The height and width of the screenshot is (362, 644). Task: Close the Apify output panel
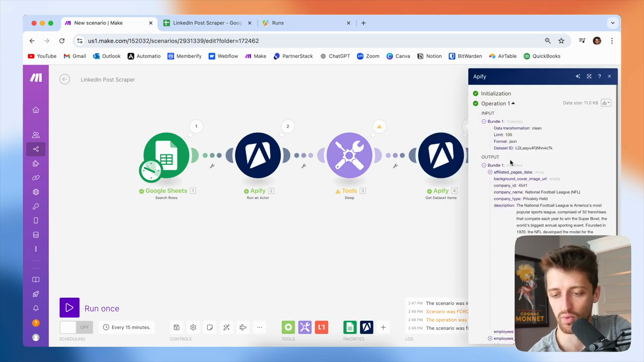click(x=609, y=76)
